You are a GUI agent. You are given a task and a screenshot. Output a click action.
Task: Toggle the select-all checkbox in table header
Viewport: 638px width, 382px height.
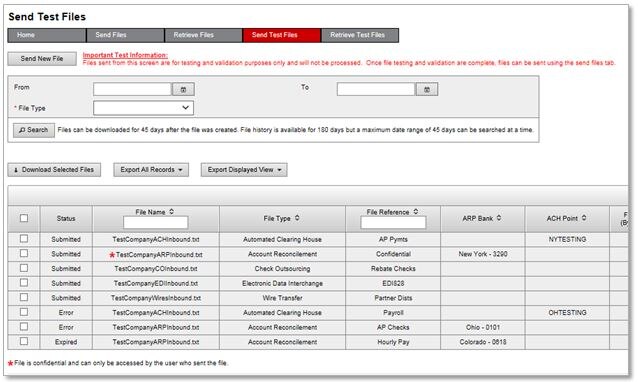click(x=24, y=218)
